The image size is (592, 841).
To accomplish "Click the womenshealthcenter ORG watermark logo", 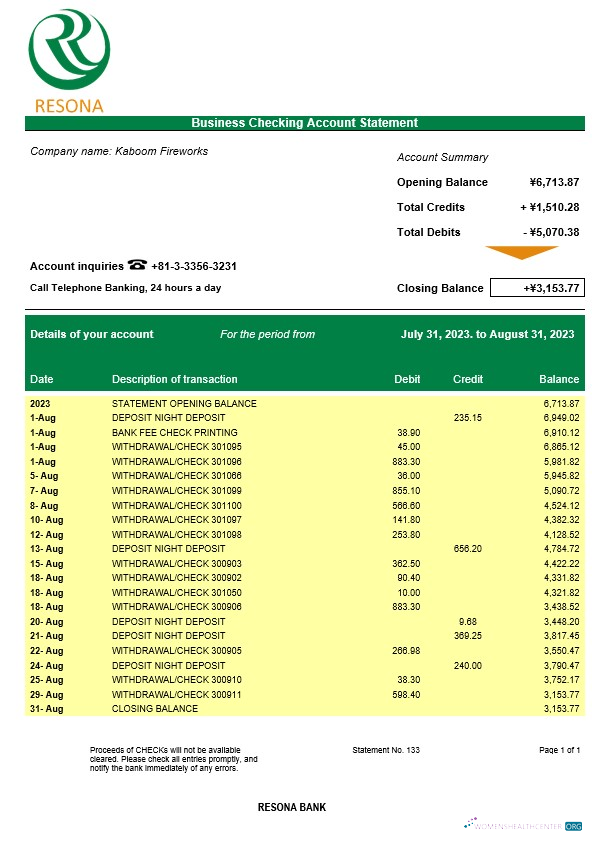I will (523, 825).
